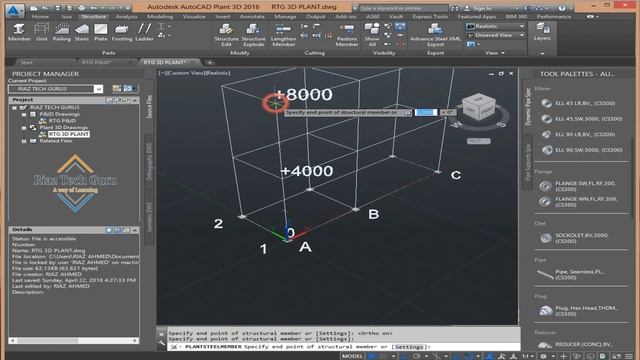Click the ELL 45 LR,BV elbow icon
Viewport: 640px width, 360px height.
pos(546,103)
